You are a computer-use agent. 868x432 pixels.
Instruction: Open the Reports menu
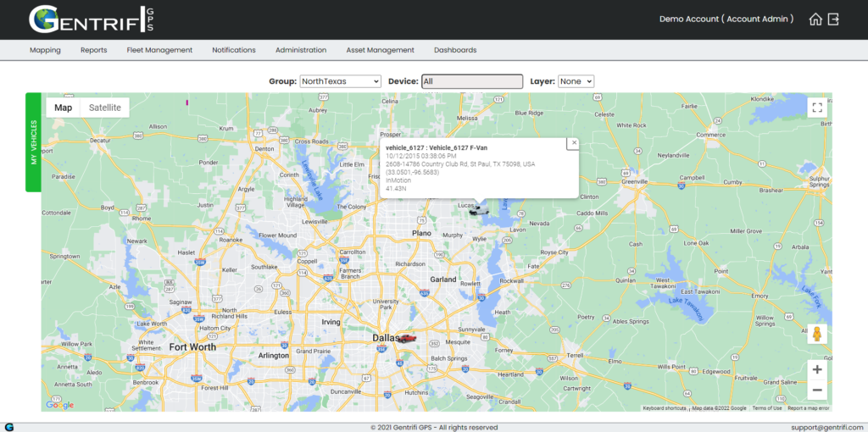[93, 50]
